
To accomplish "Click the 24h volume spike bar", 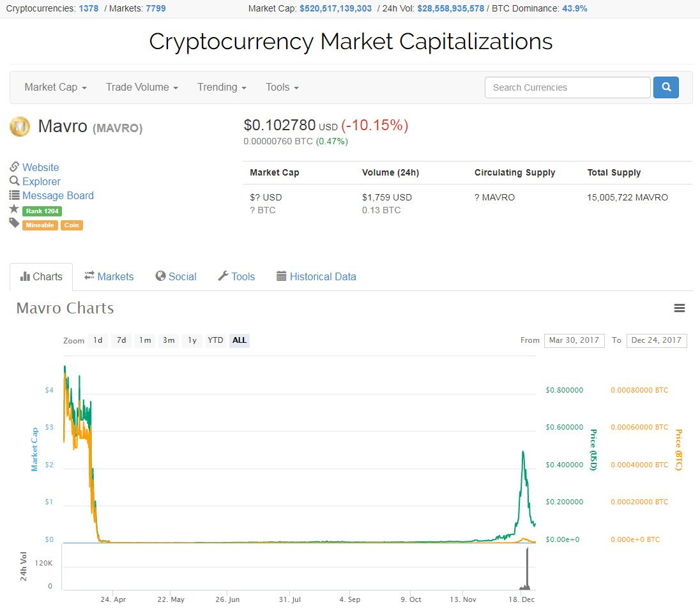I will [x=528, y=569].
